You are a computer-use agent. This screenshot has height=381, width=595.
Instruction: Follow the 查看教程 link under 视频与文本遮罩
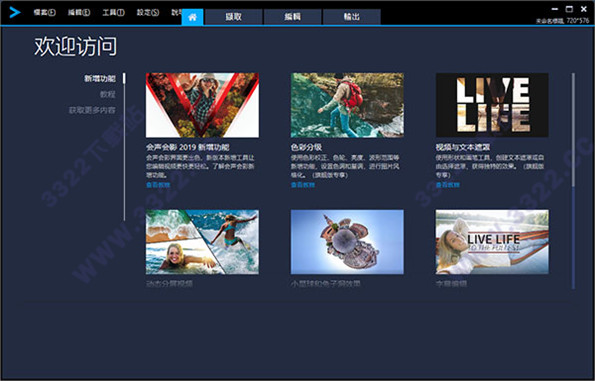tap(448, 185)
